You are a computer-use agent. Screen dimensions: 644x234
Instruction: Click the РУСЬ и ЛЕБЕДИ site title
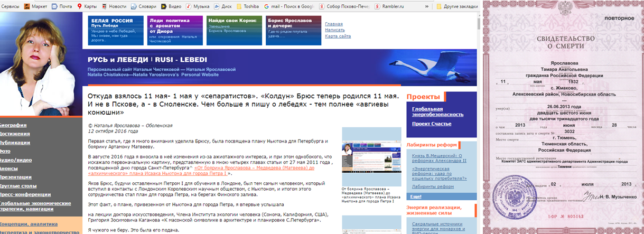coord(148,59)
